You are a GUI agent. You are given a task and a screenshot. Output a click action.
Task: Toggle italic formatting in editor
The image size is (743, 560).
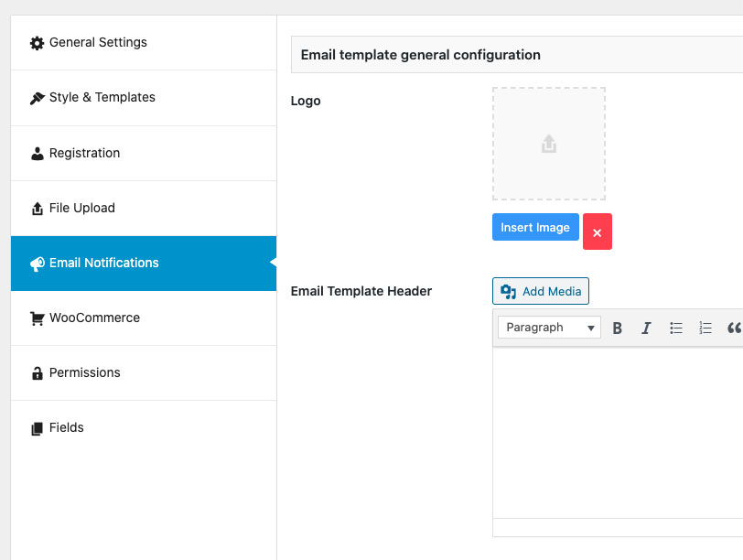[x=646, y=328]
